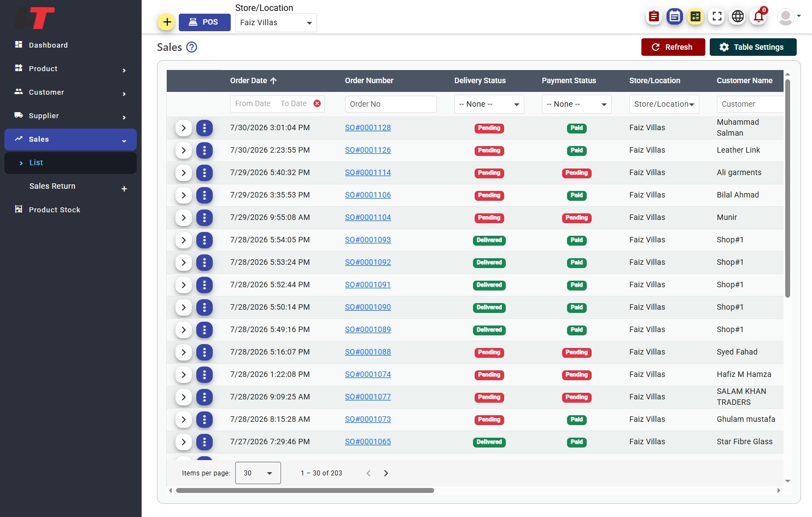Open notifications bell icon
The height and width of the screenshot is (517, 812).
click(x=759, y=16)
